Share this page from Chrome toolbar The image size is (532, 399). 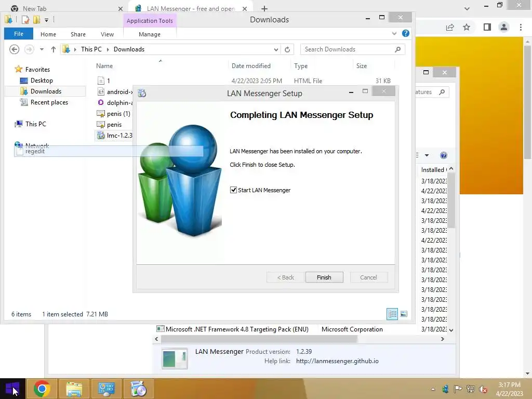point(450,27)
